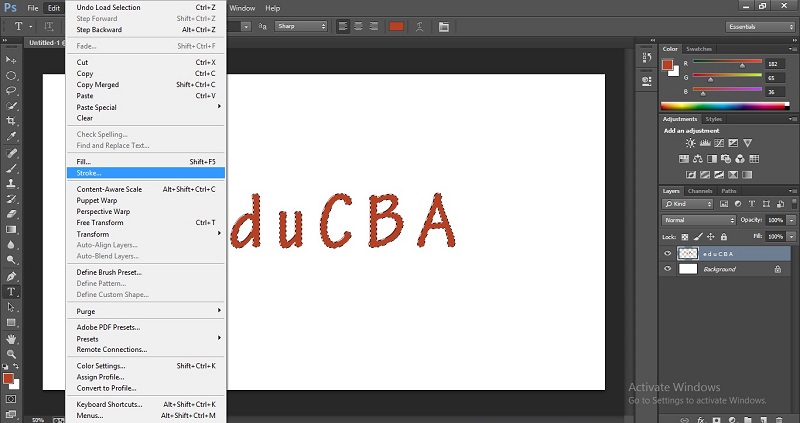Open the History panel icon
The width and height of the screenshot is (800, 423).
coord(647,58)
